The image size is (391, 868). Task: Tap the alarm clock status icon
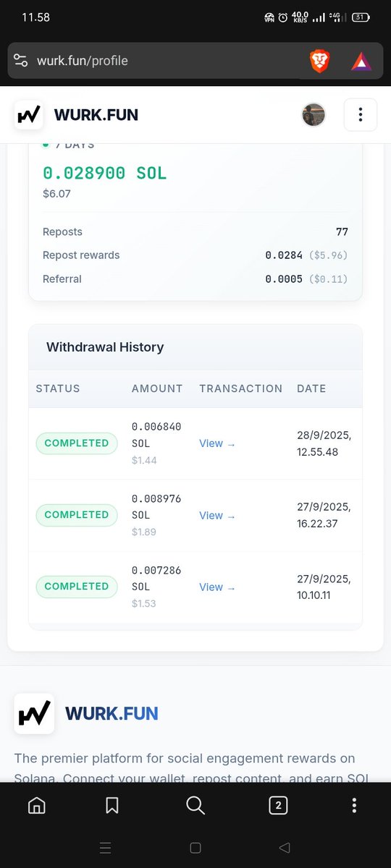tap(283, 17)
